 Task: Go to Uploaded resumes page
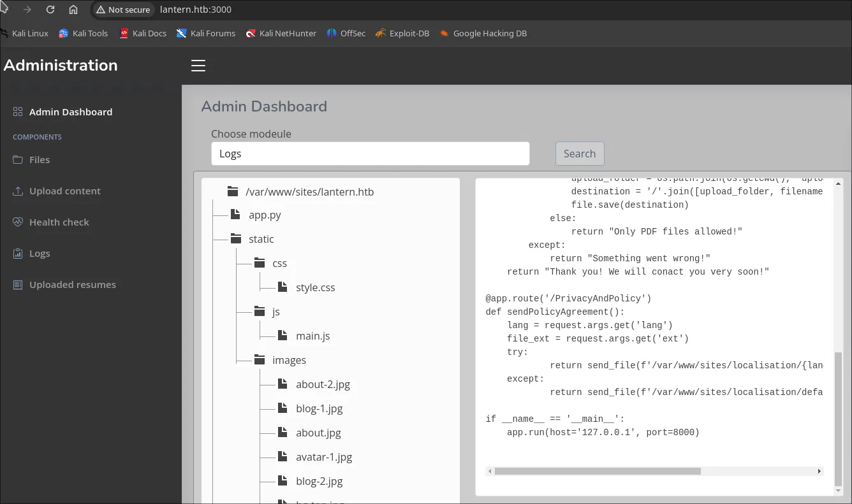[x=64, y=285]
